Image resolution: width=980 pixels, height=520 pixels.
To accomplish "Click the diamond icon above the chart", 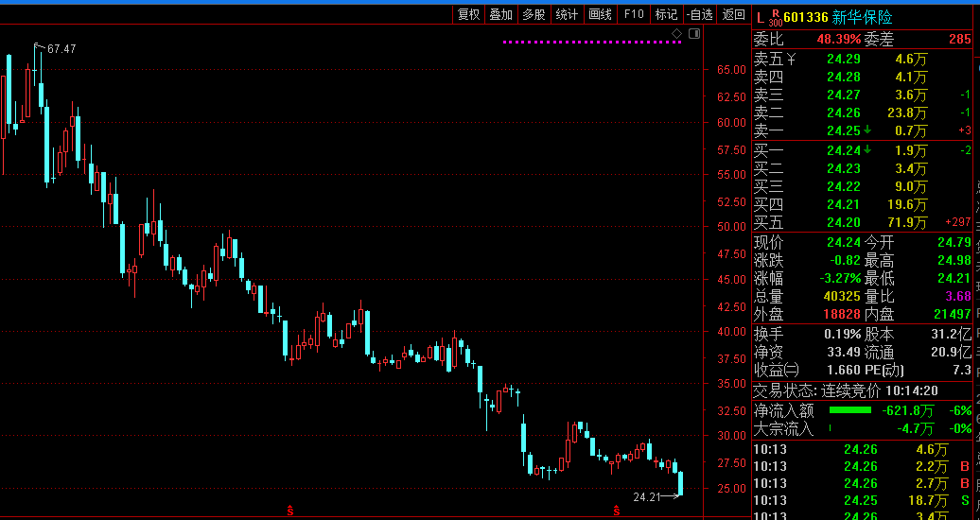I will (x=676, y=34).
